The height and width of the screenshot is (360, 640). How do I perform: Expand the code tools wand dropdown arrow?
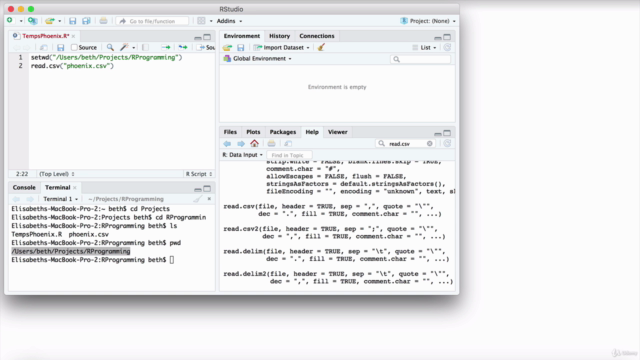click(x=133, y=48)
